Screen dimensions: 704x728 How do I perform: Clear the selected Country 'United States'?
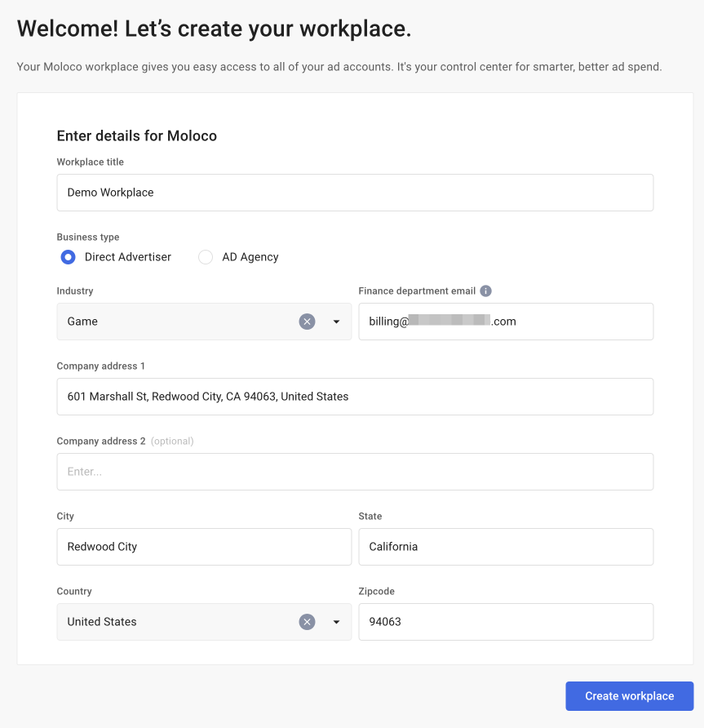tap(307, 622)
